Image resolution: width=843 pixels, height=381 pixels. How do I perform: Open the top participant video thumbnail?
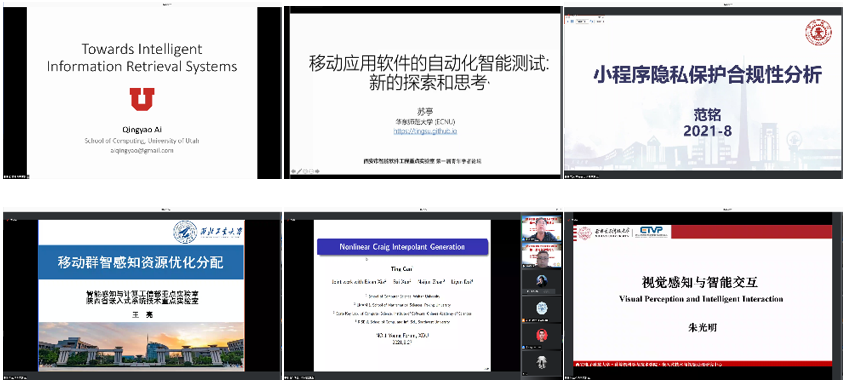tap(541, 228)
